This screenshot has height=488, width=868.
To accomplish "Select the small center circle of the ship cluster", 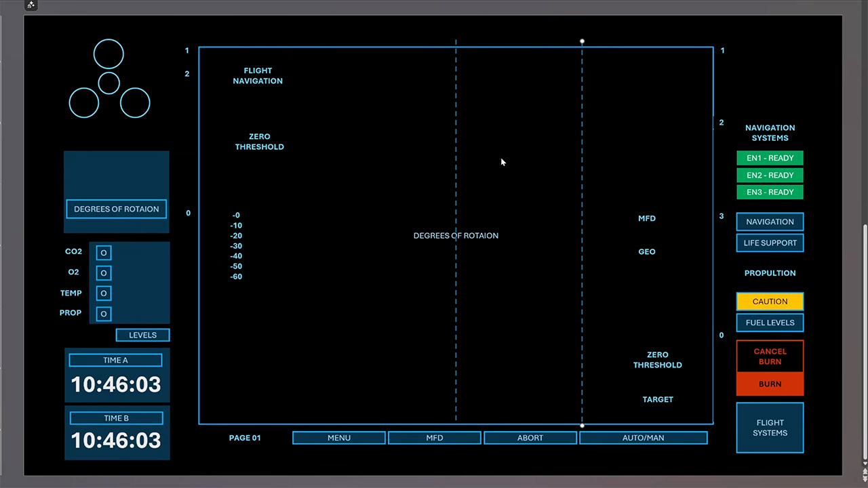I will [108, 83].
